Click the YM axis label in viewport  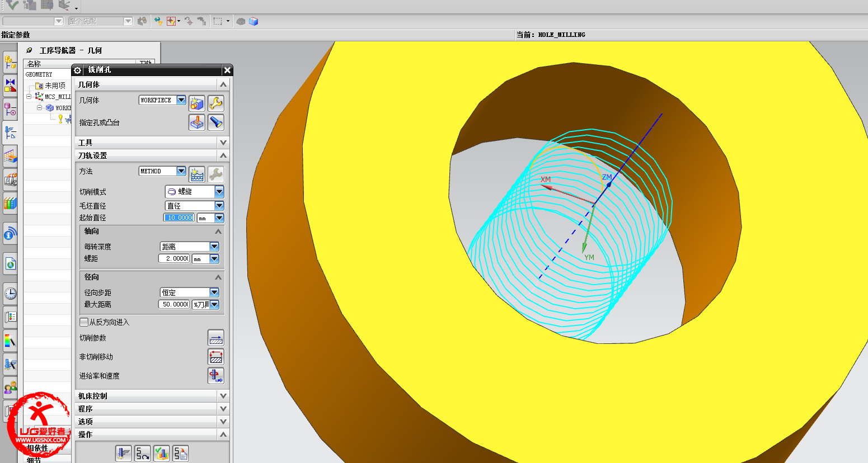pos(589,257)
